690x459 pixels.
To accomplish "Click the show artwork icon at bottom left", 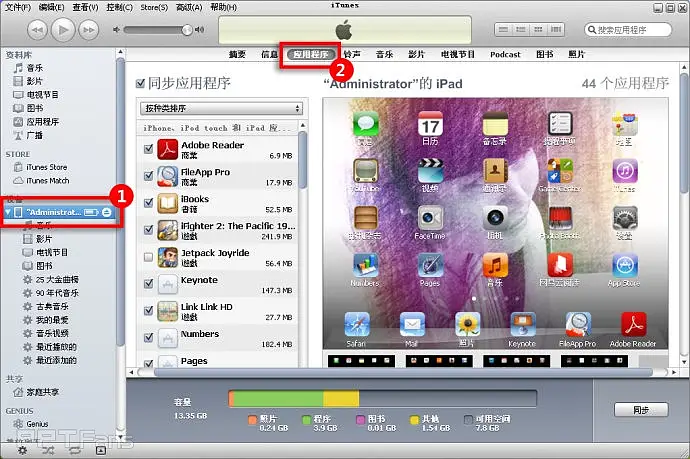I will coord(101,450).
